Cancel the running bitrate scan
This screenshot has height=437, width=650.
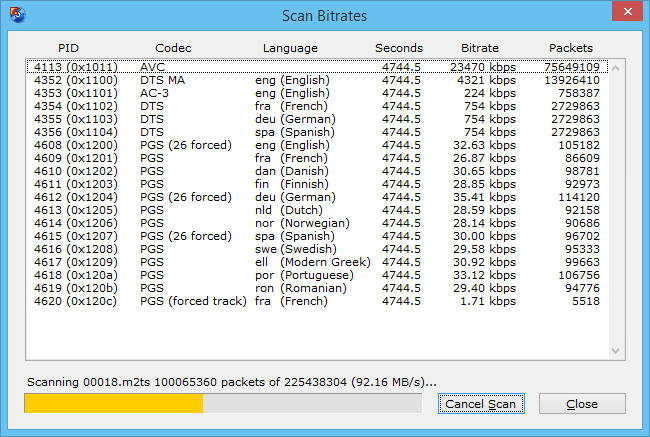[x=481, y=403]
